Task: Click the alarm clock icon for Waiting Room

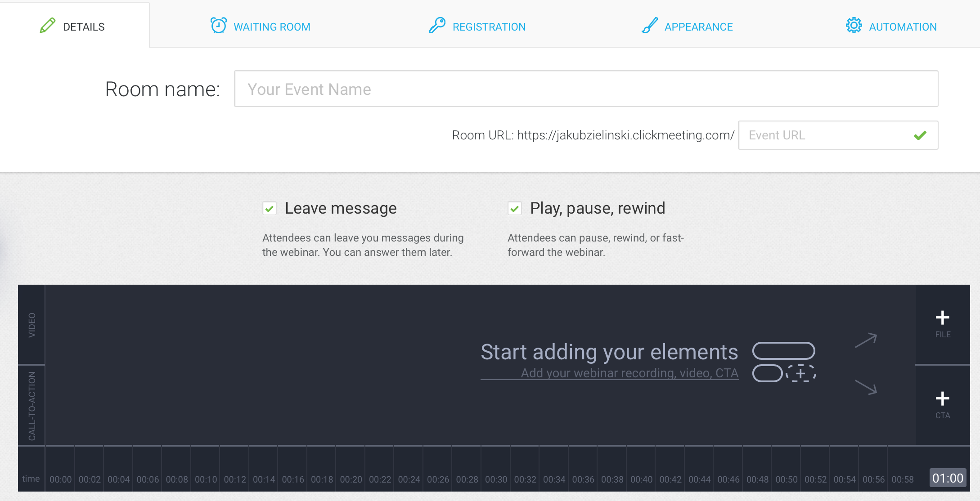Action: point(218,26)
